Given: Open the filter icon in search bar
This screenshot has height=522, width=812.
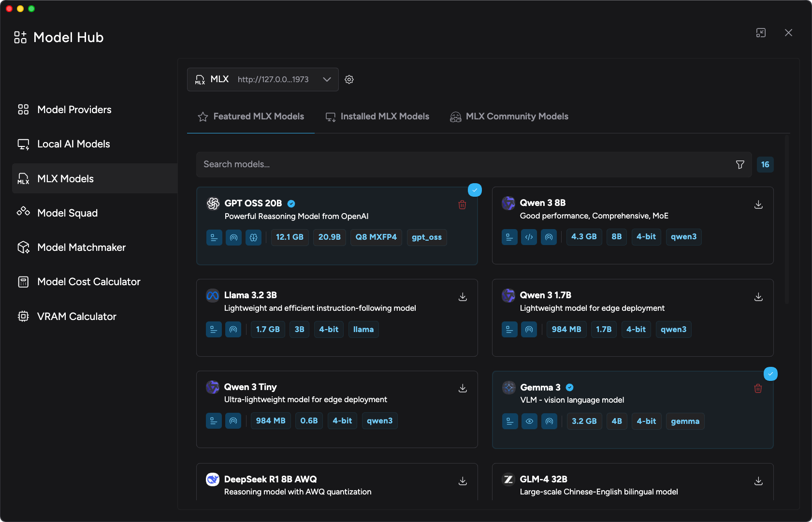Looking at the screenshot, I should point(739,165).
